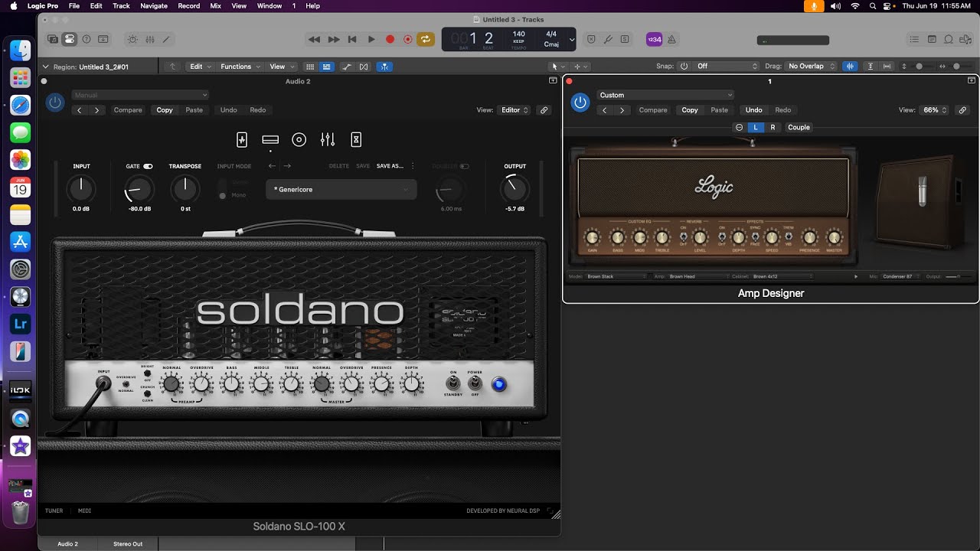Open Editors with the pencil icon

coord(166,39)
